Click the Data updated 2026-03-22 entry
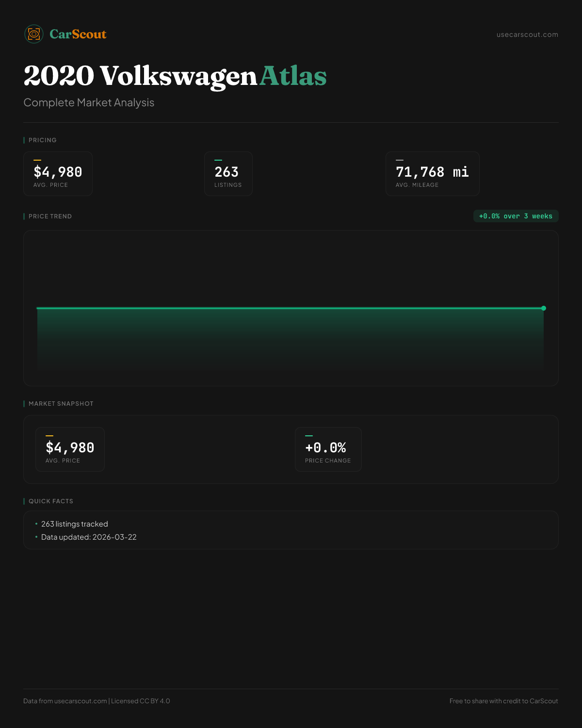 [x=89, y=537]
